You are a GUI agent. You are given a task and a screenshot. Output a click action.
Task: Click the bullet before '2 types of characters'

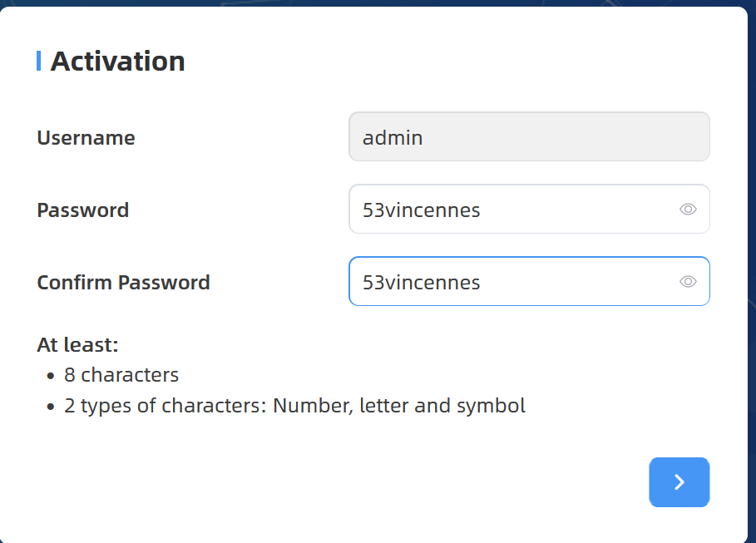51,407
